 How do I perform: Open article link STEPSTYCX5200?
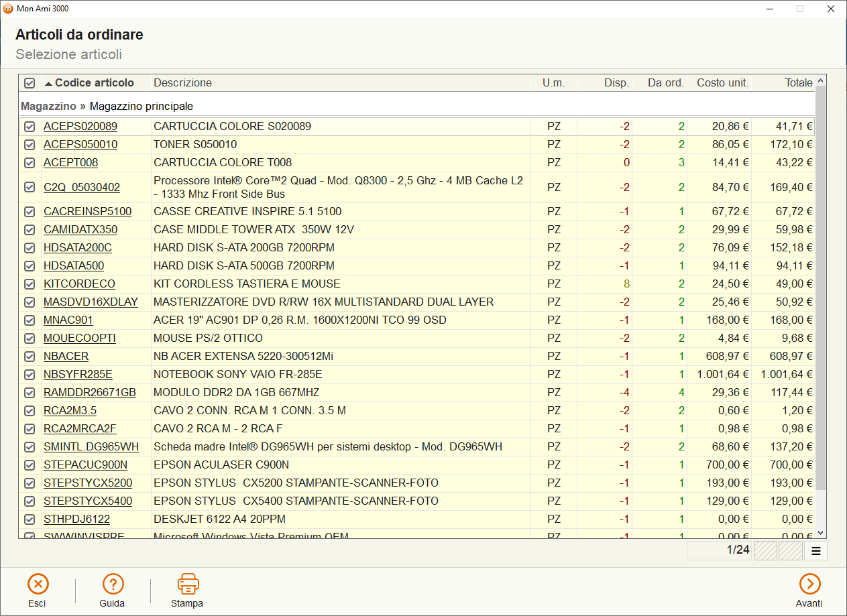[x=88, y=483]
